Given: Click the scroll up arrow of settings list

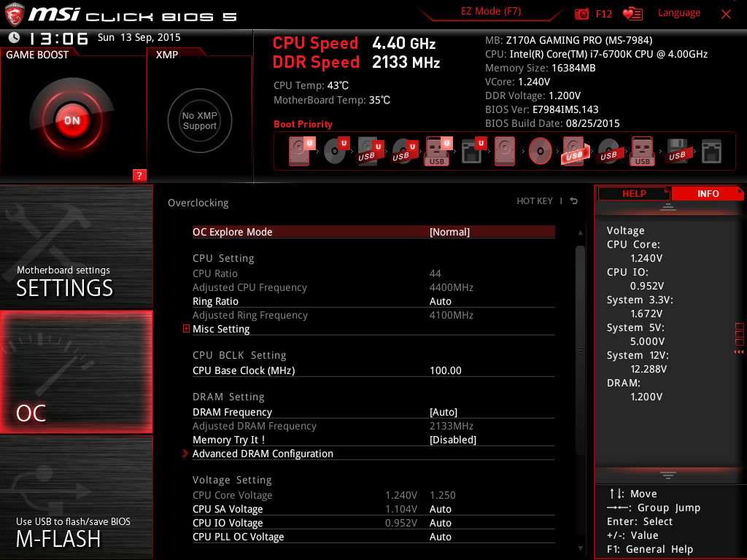Looking at the screenshot, I should coord(580,233).
